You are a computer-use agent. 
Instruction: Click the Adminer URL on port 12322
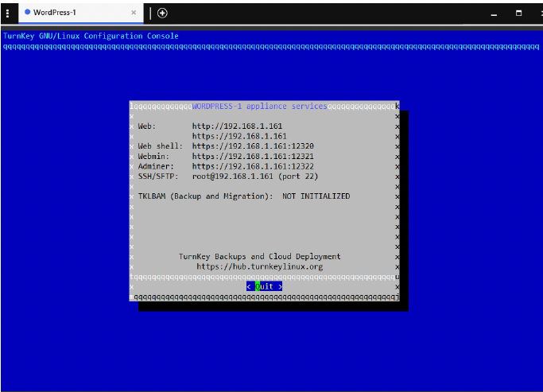coord(253,166)
